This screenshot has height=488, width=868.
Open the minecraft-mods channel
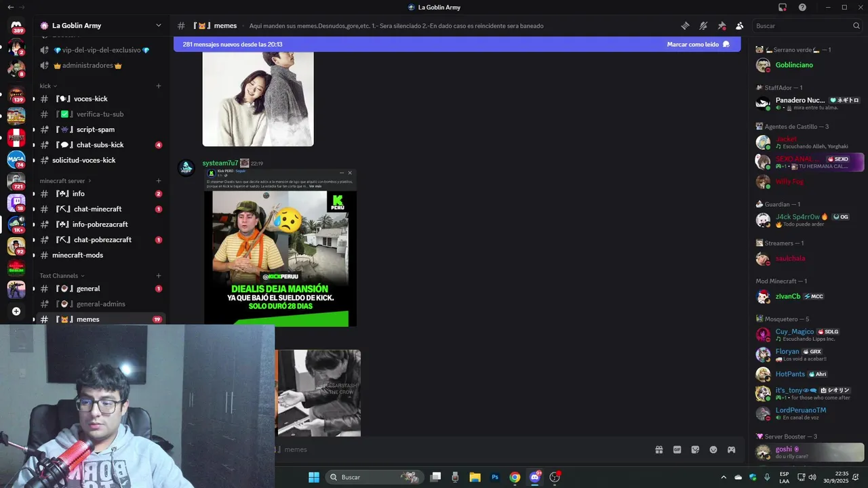click(x=101, y=255)
